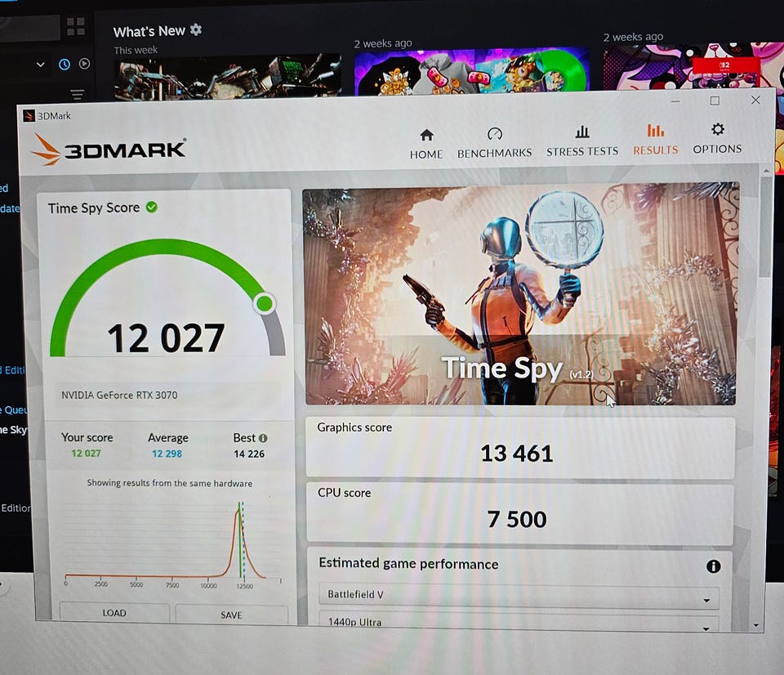Open the Benchmarks tab

click(495, 143)
